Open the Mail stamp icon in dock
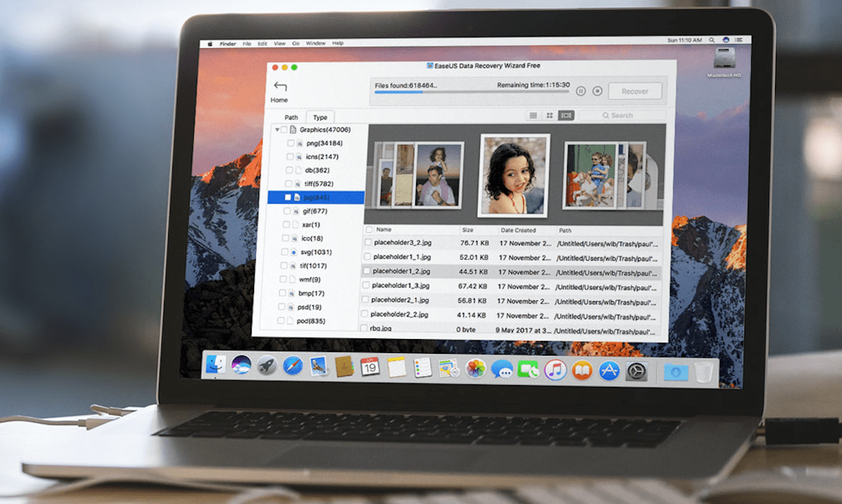Screen dimensions: 842x504 click(x=318, y=366)
